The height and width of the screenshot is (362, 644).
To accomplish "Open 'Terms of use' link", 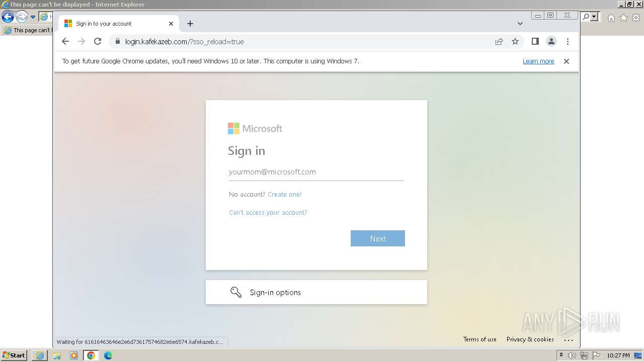I will coord(480,339).
